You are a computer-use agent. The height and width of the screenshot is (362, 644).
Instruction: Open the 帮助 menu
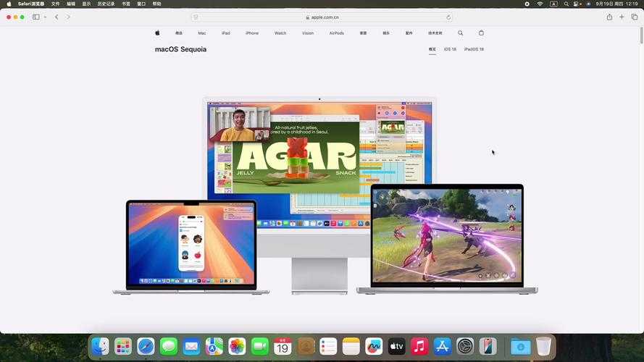pyautogui.click(x=157, y=4)
